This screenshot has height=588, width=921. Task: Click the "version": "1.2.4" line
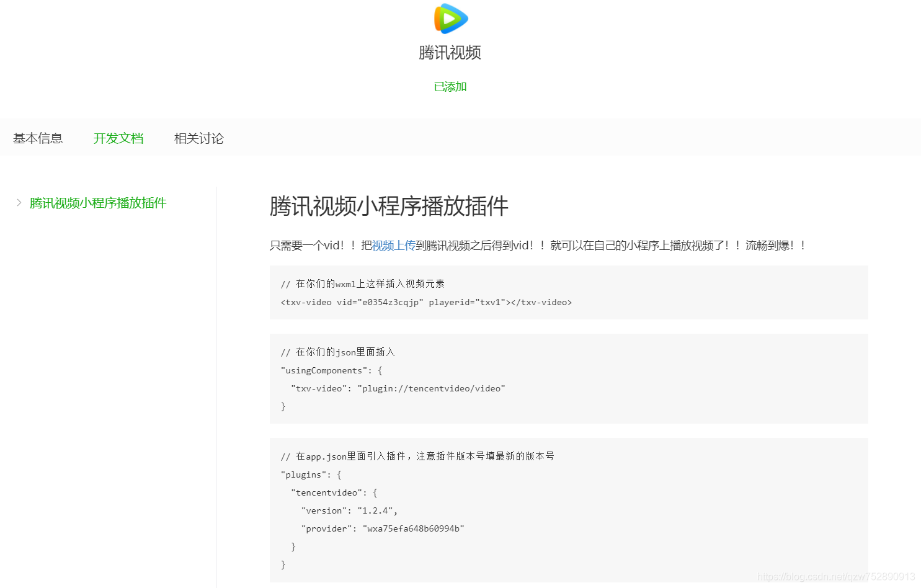(x=349, y=510)
